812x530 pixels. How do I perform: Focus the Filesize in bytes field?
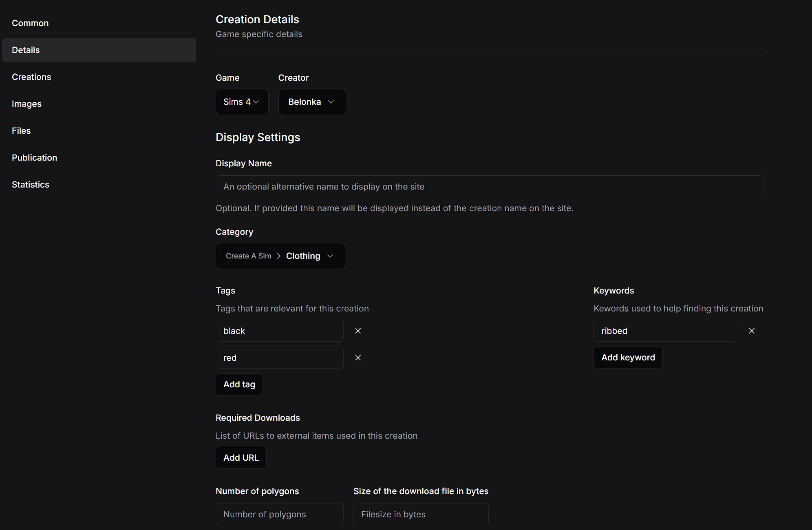(x=421, y=515)
